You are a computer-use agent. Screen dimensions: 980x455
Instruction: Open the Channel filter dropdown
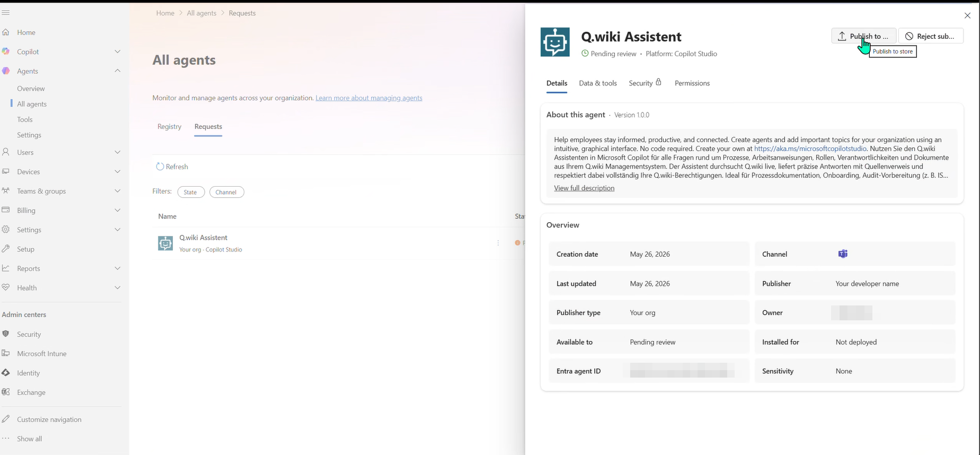pos(226,192)
